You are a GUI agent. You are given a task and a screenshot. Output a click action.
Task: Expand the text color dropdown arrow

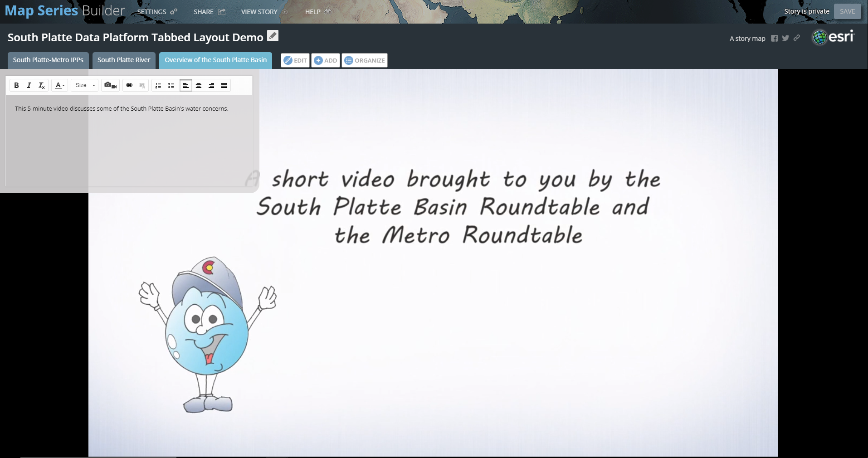tap(63, 85)
